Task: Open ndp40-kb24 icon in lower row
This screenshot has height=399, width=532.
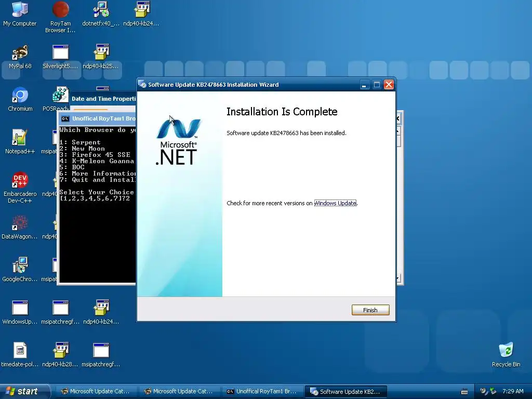Action: coord(101,312)
